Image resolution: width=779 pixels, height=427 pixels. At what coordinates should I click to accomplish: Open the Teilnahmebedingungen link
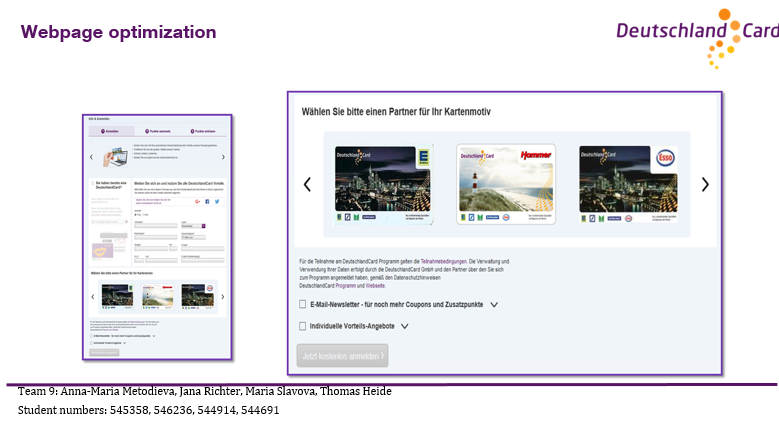(x=444, y=261)
